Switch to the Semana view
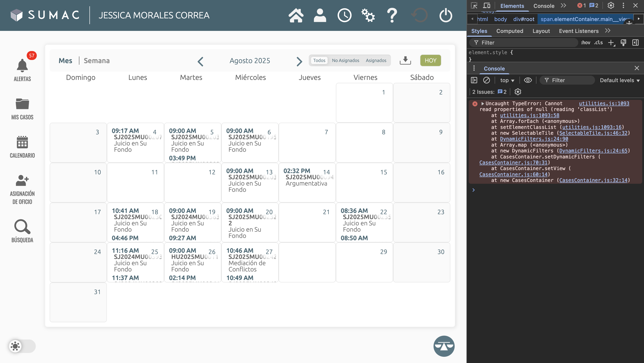The height and width of the screenshot is (363, 644). (x=97, y=61)
